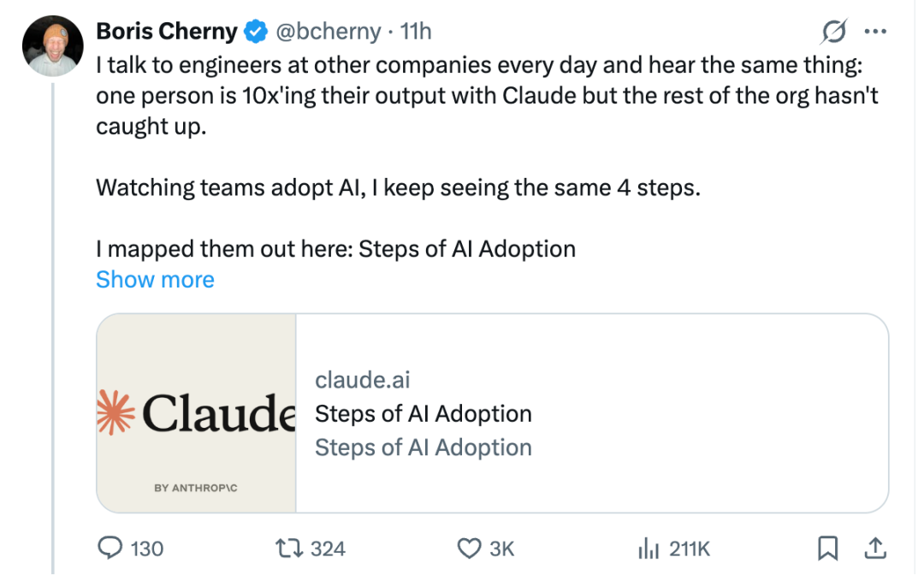Expand tweet with Show more
This screenshot has width=924, height=575.
[x=155, y=279]
